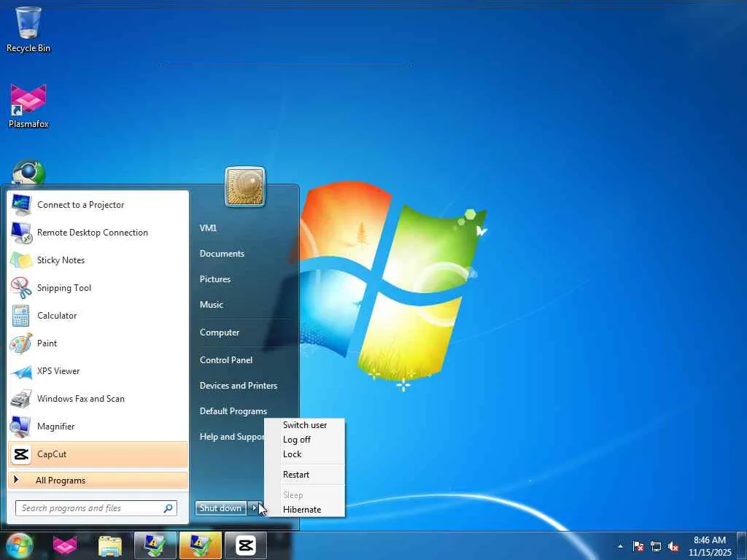Expand All Programs list

pyautogui.click(x=98, y=481)
